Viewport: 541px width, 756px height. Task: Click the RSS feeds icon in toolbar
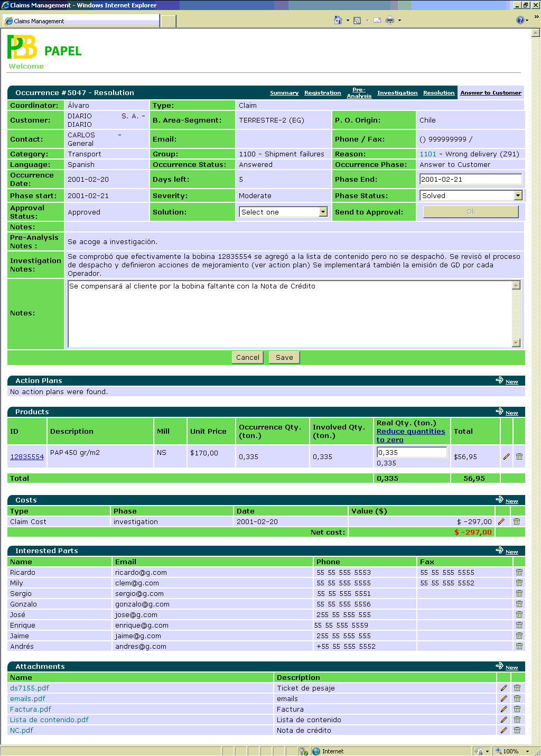tap(358, 21)
